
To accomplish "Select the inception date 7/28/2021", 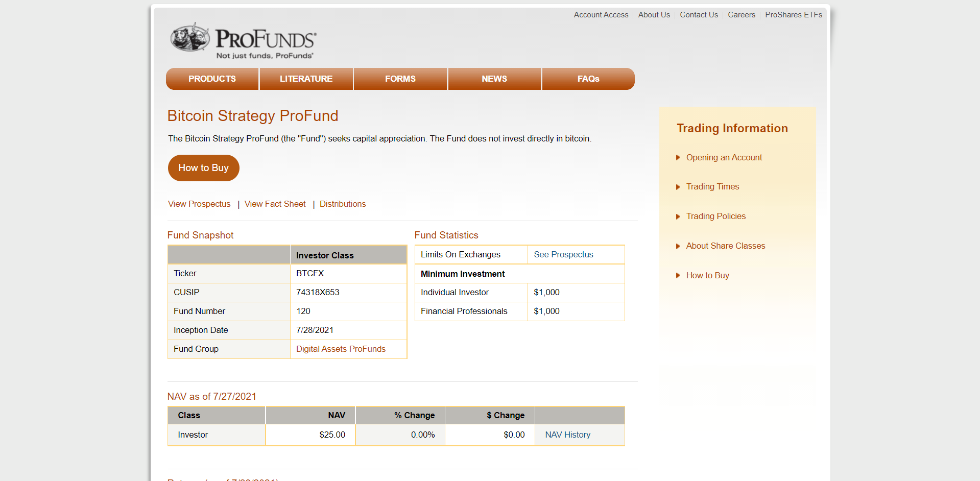I will coord(315,330).
